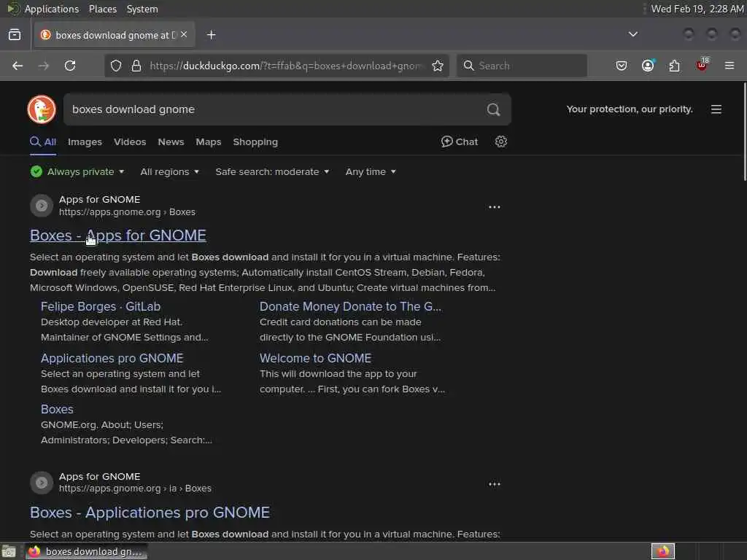Open the Any time filter dropdown
The image size is (747, 560).
[371, 171]
